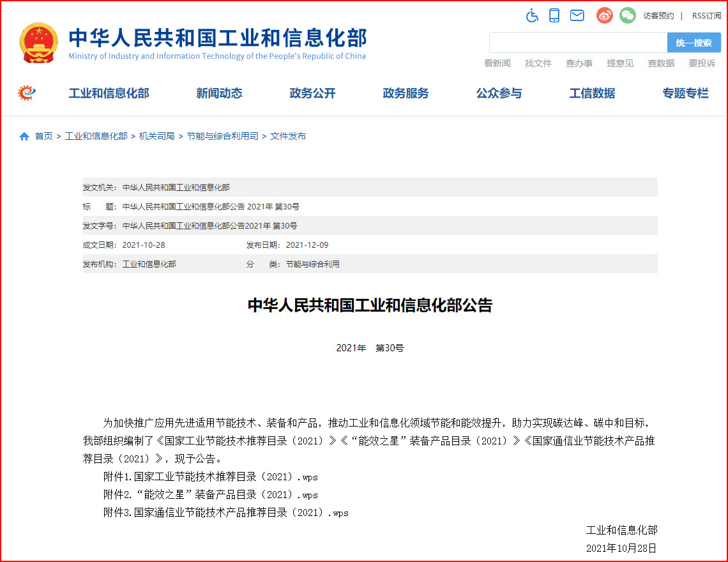Click the email envelope icon

(577, 15)
